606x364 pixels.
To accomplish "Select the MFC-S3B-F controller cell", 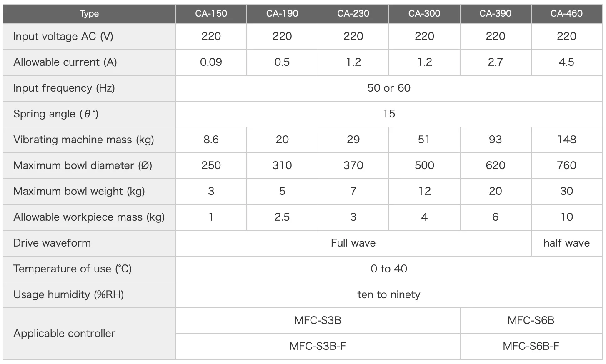I will pyautogui.click(x=318, y=347).
